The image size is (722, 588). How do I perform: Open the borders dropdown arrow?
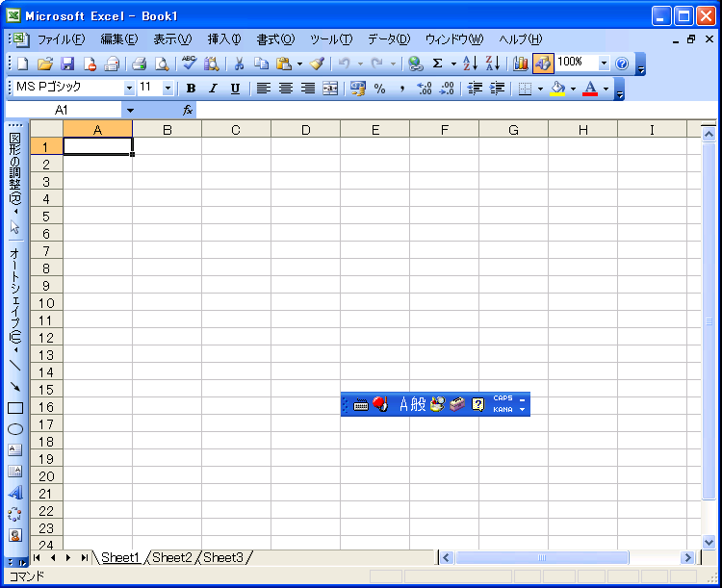pyautogui.click(x=541, y=89)
